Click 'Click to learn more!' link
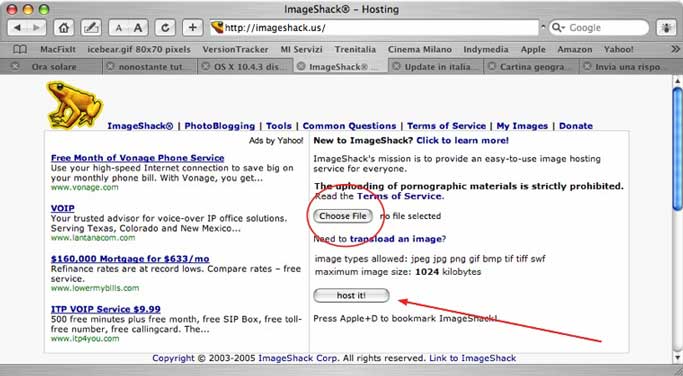 [x=463, y=140]
